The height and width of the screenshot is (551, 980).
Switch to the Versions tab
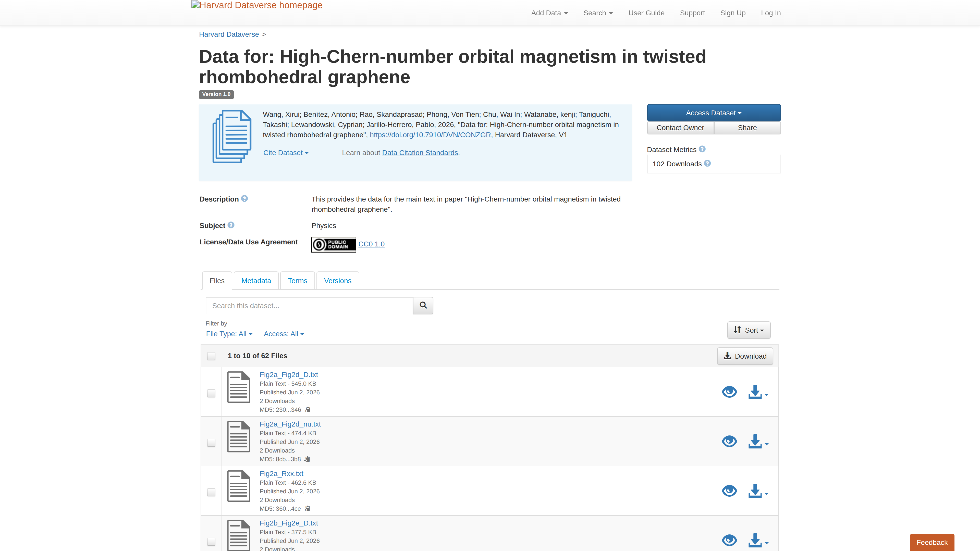[x=337, y=281]
